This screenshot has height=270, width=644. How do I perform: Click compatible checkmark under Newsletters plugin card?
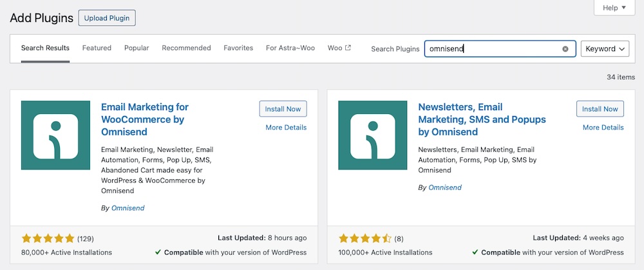click(x=475, y=253)
